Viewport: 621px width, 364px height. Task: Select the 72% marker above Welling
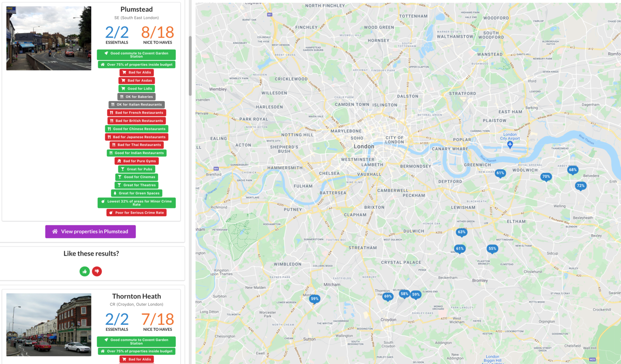click(581, 187)
